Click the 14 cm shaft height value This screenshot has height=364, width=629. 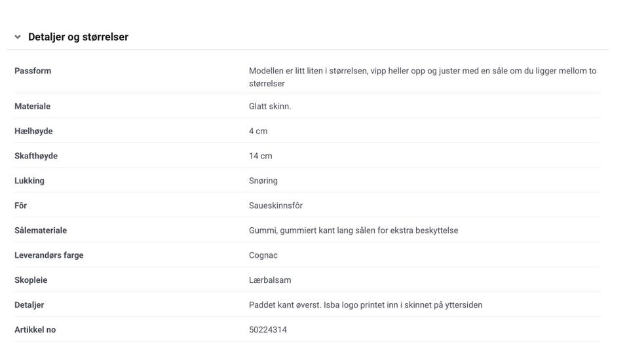tap(260, 156)
